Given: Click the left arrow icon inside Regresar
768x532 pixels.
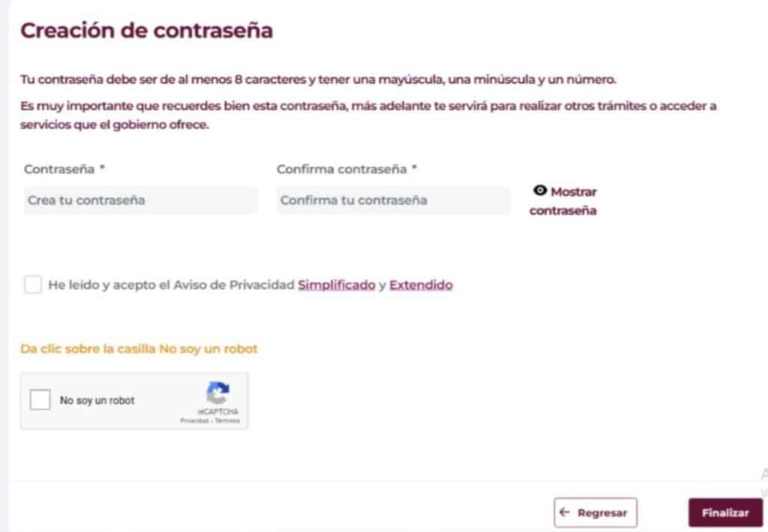Looking at the screenshot, I should click(565, 513).
